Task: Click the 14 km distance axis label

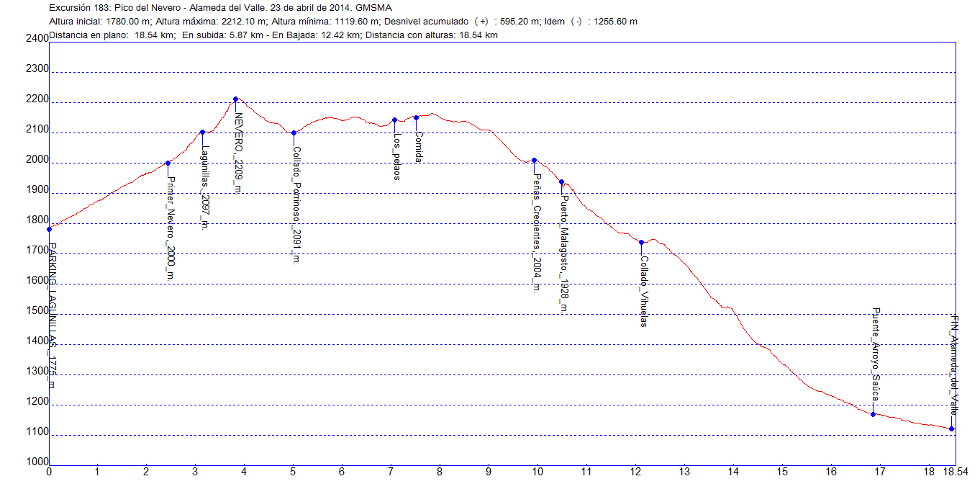Action: coord(732,472)
